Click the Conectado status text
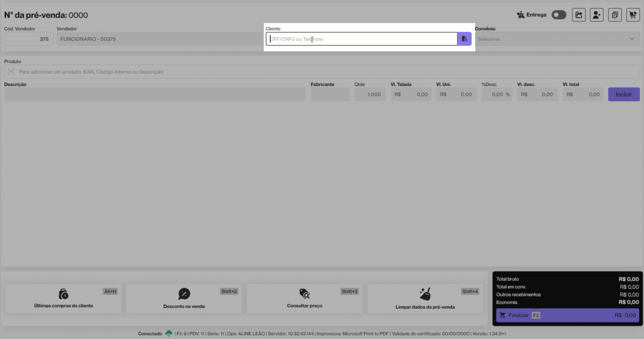Screen dimensions: 644x339 click(150, 334)
